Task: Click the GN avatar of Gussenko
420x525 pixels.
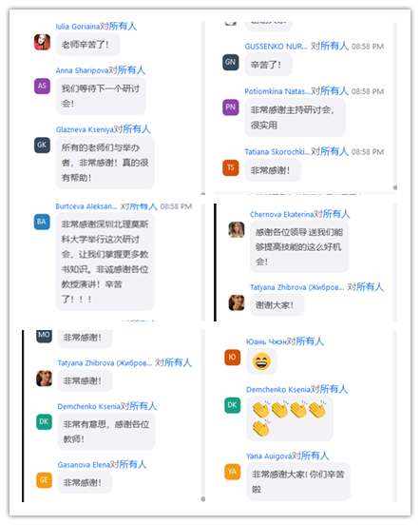Action: tap(231, 62)
